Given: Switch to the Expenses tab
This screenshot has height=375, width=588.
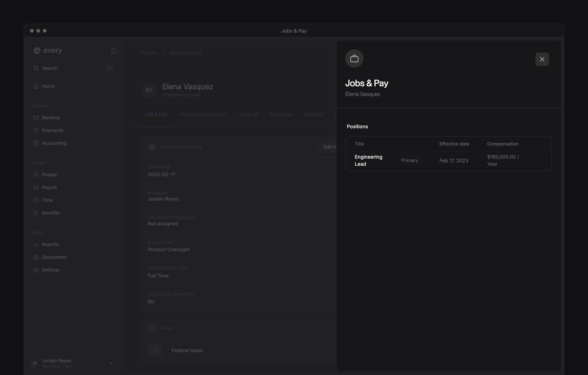Looking at the screenshot, I should [281, 115].
